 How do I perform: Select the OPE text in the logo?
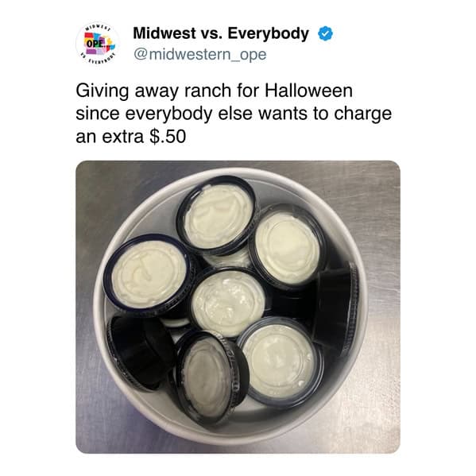coord(95,43)
